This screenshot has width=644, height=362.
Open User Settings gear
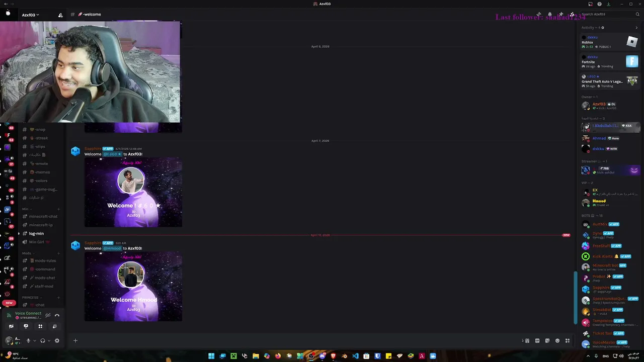[57, 340]
